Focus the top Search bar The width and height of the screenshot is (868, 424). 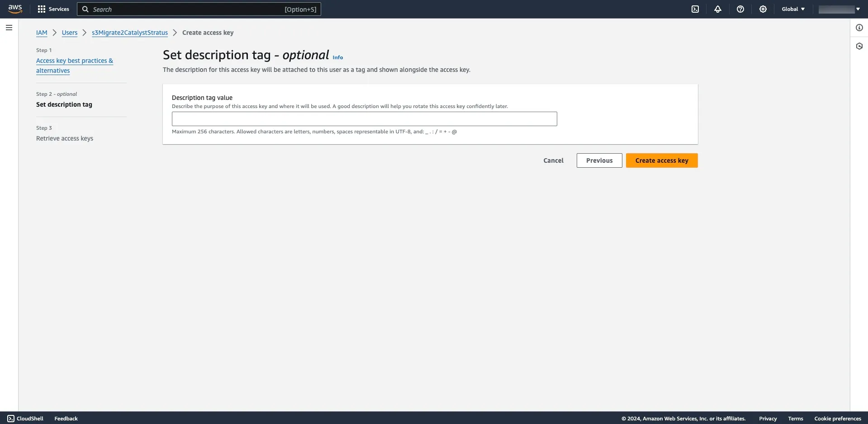click(199, 9)
